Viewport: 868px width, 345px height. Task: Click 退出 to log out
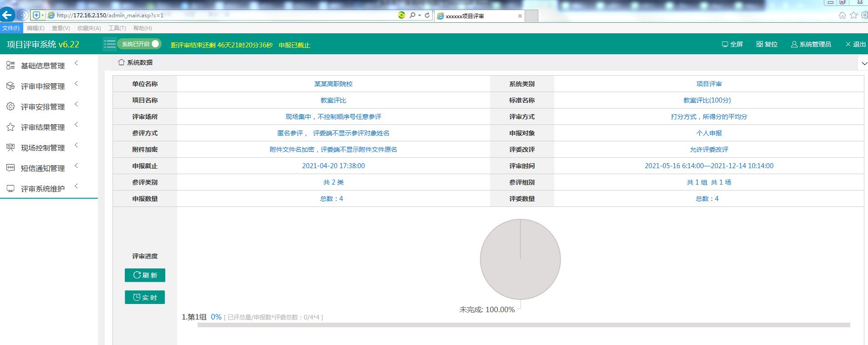coord(856,44)
